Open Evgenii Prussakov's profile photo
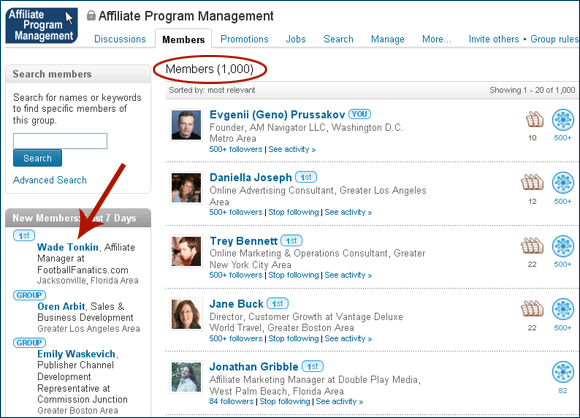Image resolution: width=580 pixels, height=418 pixels. [186, 125]
